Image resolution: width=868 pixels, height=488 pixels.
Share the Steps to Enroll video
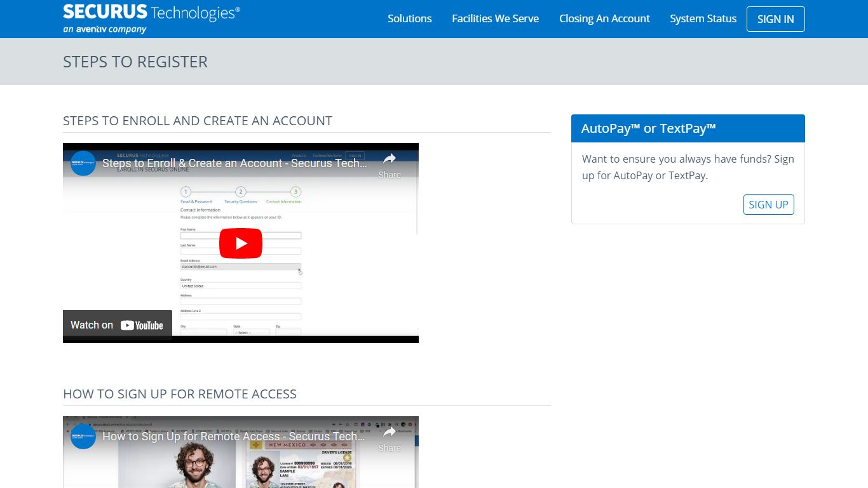click(x=390, y=165)
